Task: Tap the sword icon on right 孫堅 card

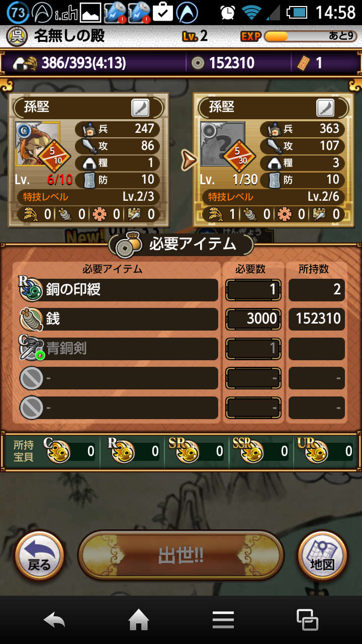Action: 325,108
